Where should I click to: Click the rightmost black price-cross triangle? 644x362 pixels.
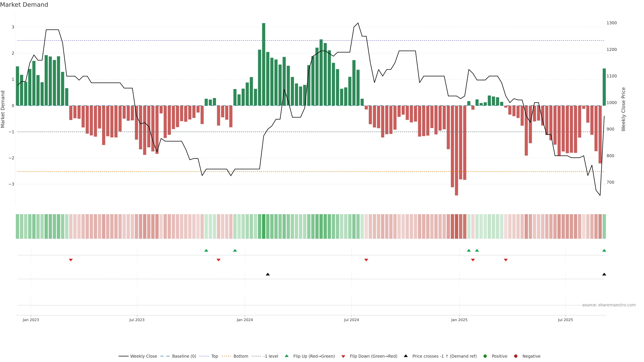click(x=604, y=274)
